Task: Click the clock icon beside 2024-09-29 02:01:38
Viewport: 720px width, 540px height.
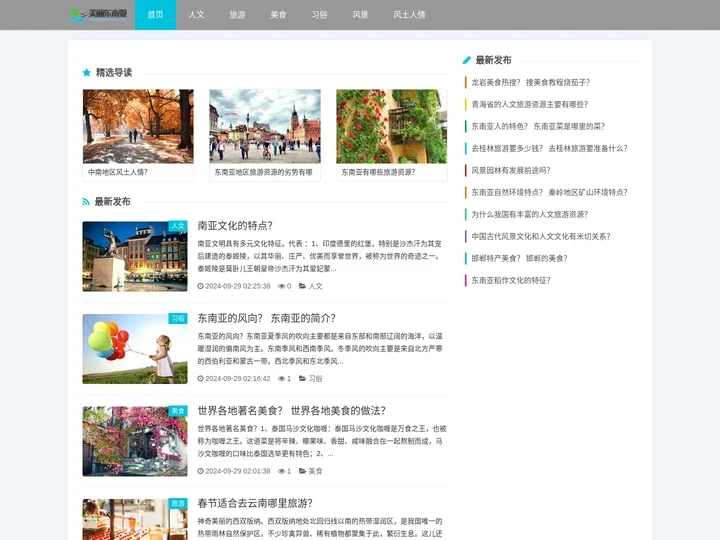Action: click(x=200, y=471)
